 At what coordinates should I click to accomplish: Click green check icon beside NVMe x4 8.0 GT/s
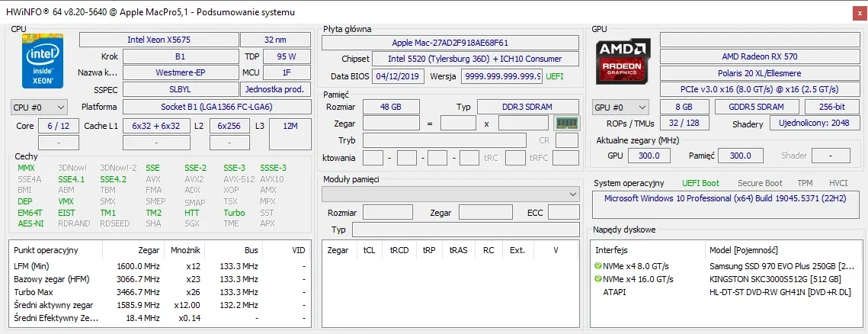[x=598, y=266]
